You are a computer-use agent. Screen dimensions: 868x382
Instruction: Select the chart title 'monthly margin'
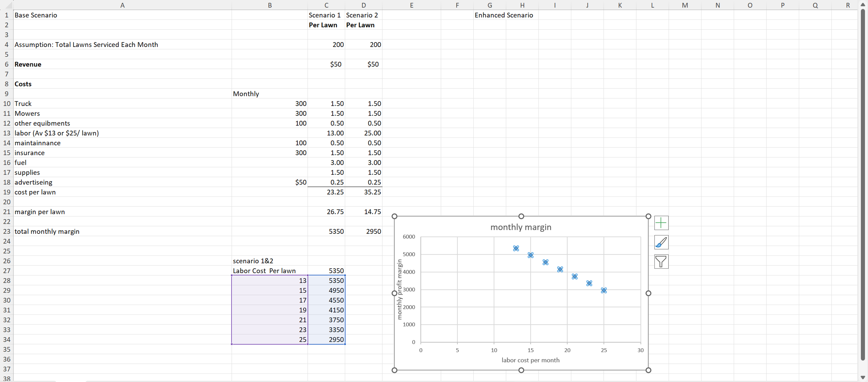[x=521, y=227]
